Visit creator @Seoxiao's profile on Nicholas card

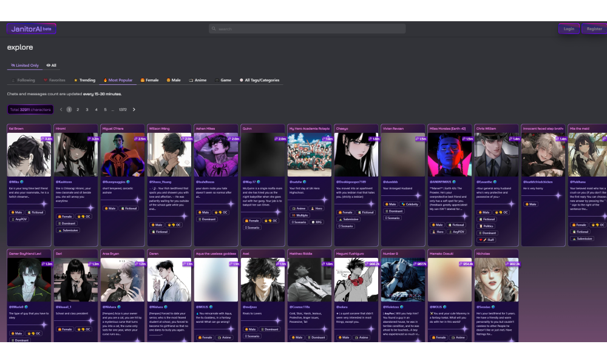(484, 307)
